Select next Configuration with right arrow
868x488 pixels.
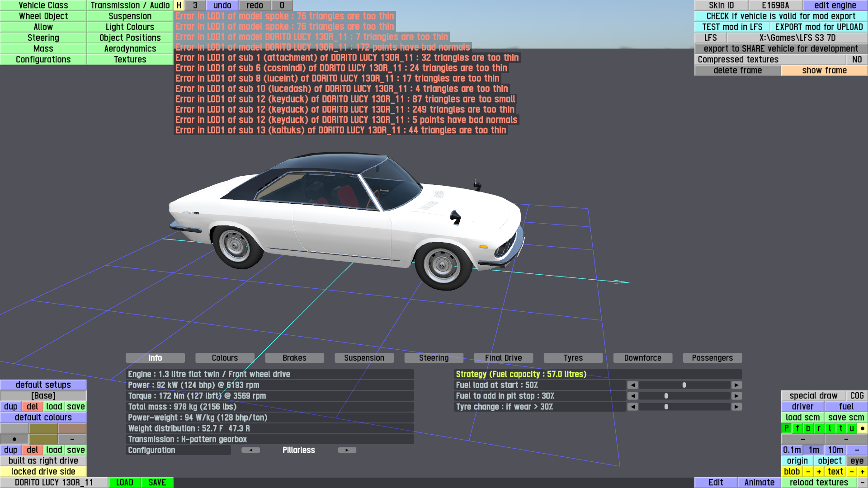point(347,450)
